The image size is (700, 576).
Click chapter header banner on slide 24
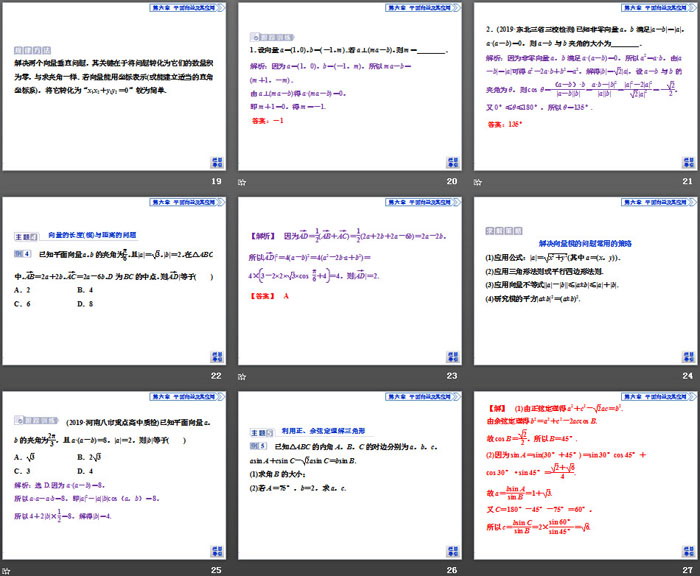(x=658, y=202)
